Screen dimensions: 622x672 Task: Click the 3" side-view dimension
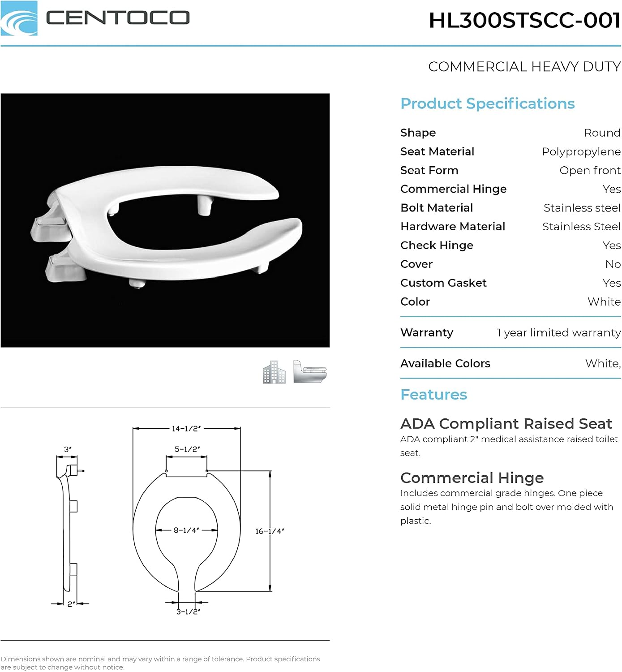(x=68, y=449)
